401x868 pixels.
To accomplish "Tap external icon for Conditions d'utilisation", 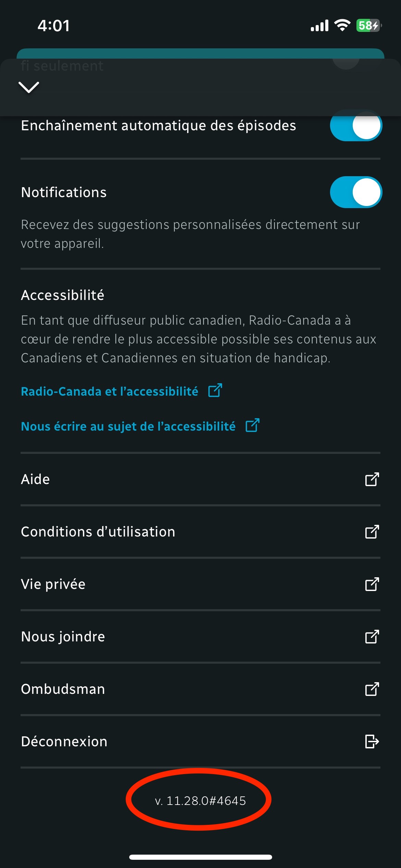I will 372,532.
